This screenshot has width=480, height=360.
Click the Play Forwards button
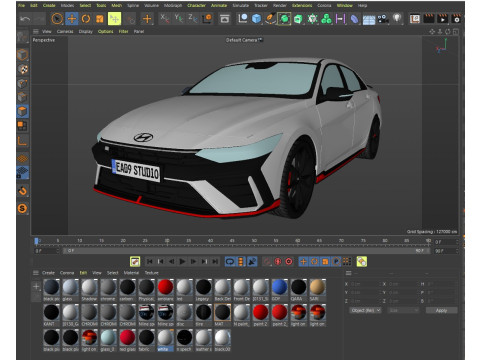pos(182,262)
